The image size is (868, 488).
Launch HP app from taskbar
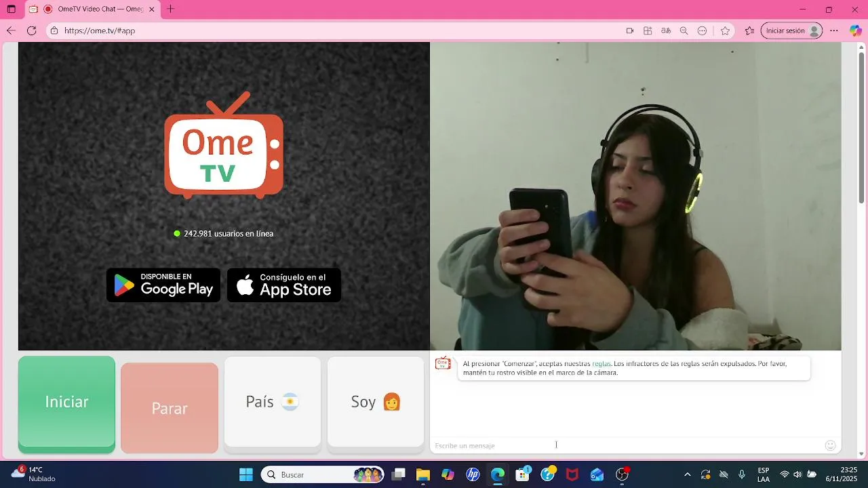pos(473,474)
